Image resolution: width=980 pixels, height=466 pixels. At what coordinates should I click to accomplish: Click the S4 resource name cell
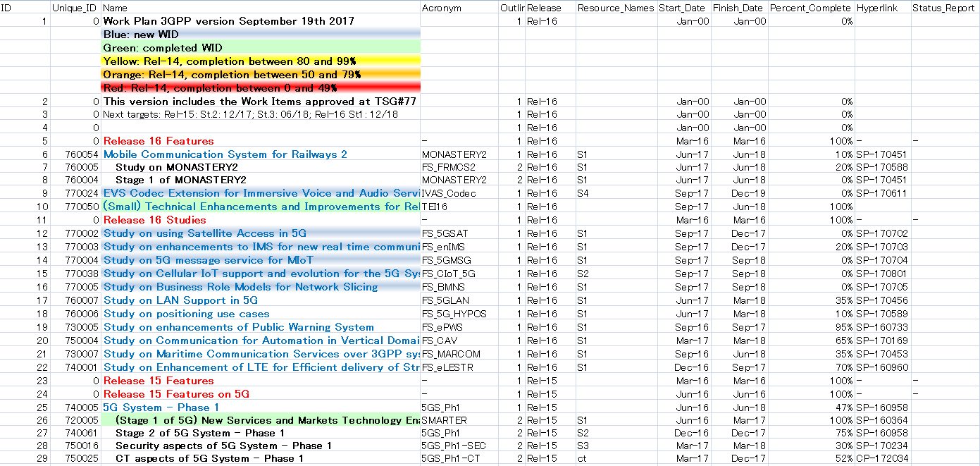tap(616, 193)
